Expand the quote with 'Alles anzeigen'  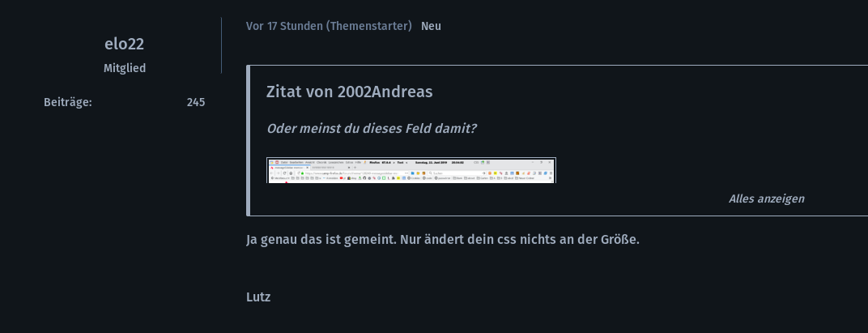766,199
